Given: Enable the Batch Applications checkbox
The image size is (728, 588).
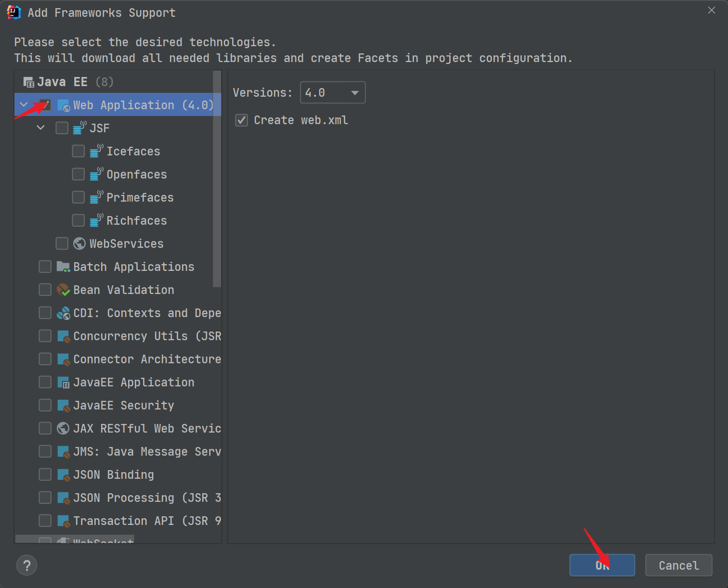Looking at the screenshot, I should (x=45, y=267).
